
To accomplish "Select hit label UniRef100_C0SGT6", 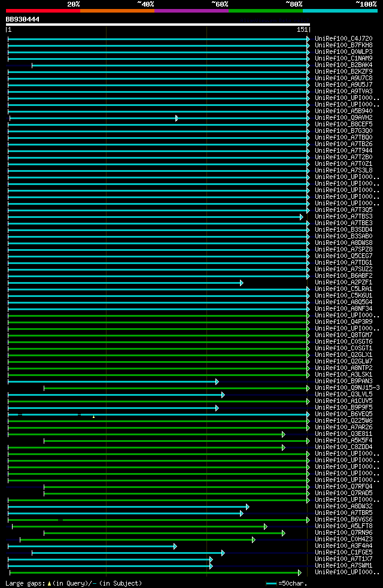I will (x=344, y=342).
